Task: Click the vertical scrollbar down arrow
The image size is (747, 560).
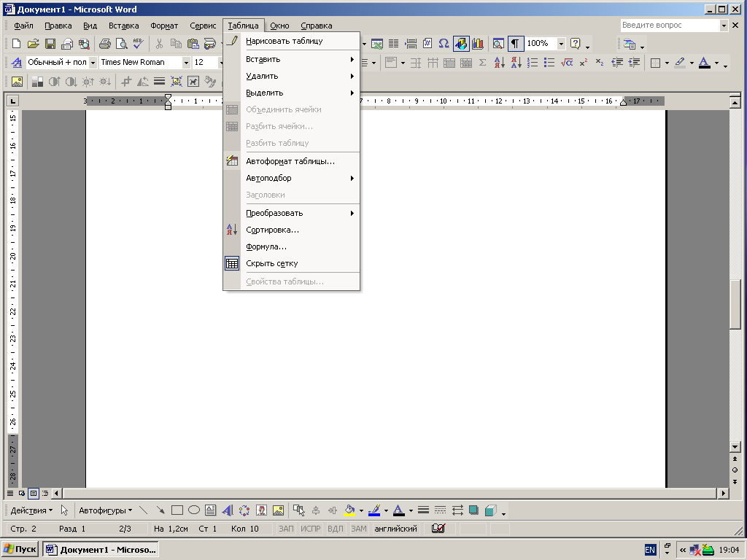Action: click(735, 447)
